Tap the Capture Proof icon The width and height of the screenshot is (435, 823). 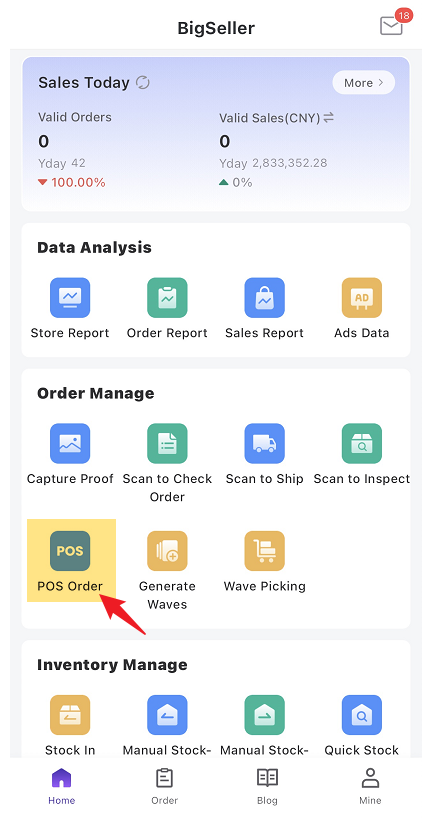tap(70, 444)
